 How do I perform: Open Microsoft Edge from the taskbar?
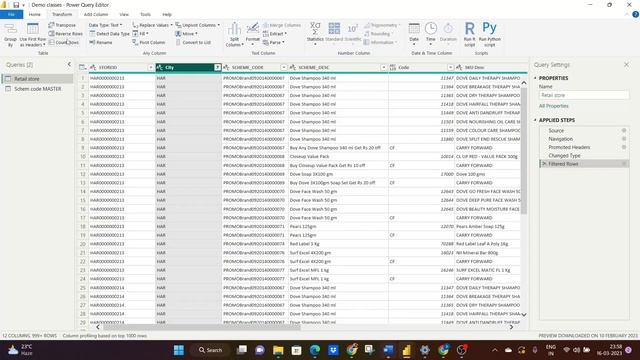(x=315, y=350)
